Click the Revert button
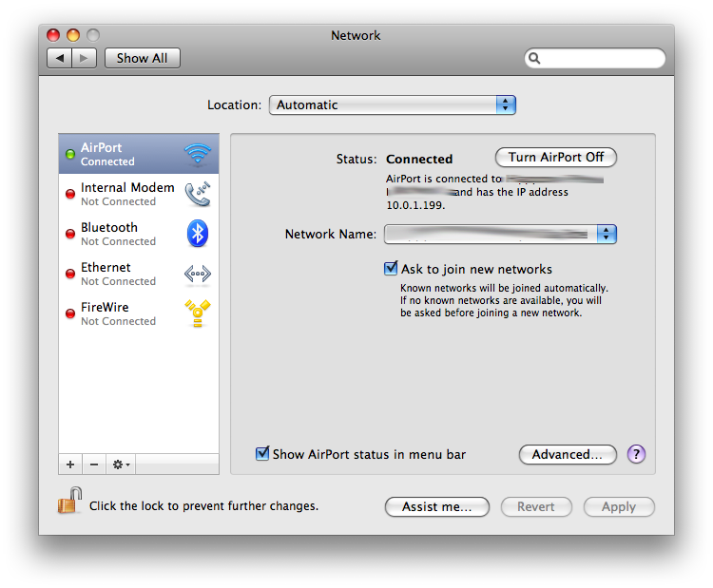This screenshot has width=713, height=588. tap(536, 506)
